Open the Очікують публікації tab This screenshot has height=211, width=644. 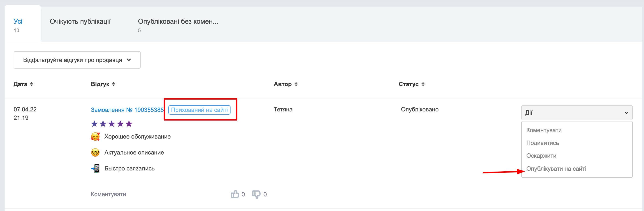point(80,21)
